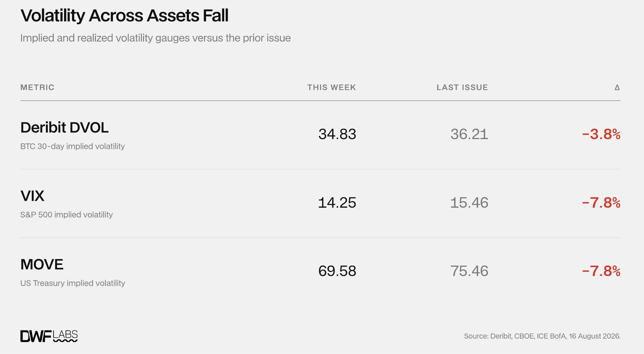
Task: Click the delta symbol column header
Action: coord(617,87)
